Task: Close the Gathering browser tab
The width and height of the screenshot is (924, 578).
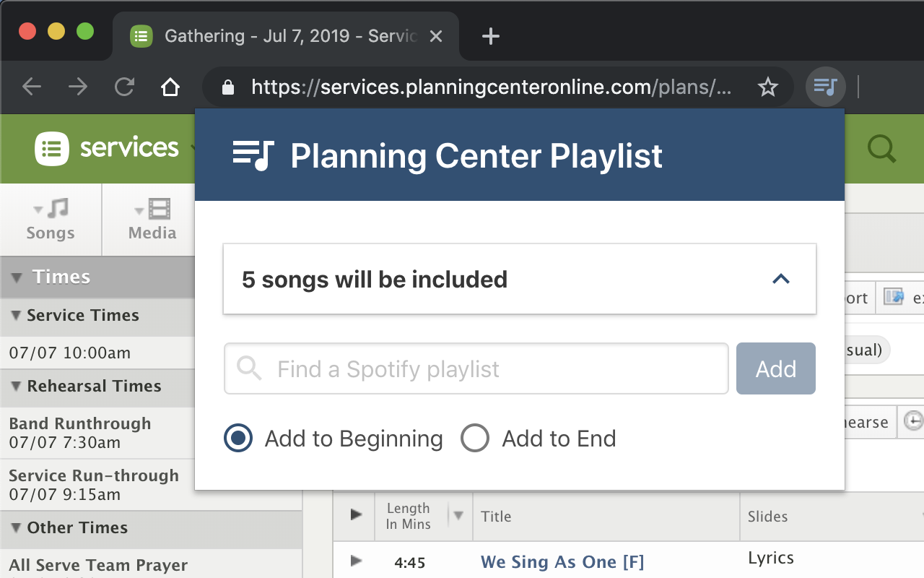Action: click(x=436, y=36)
